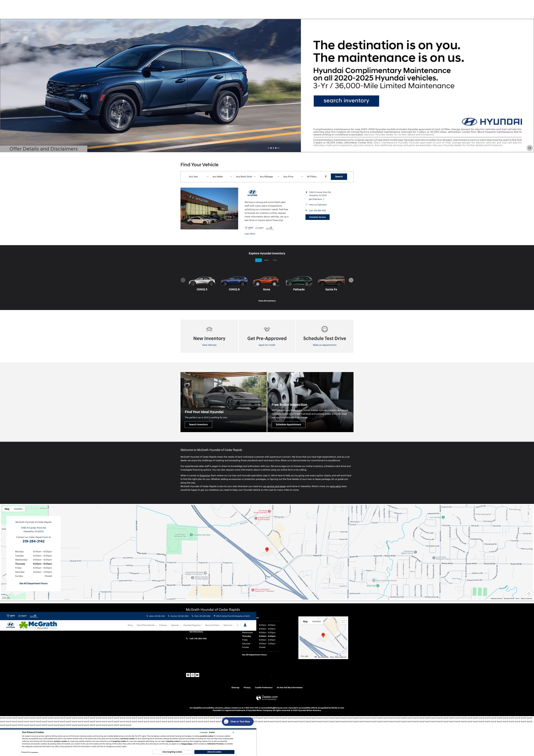This screenshot has height=756, width=534.
Task: Click 1090 N Center Point Rd address link
Action: (33, 529)
